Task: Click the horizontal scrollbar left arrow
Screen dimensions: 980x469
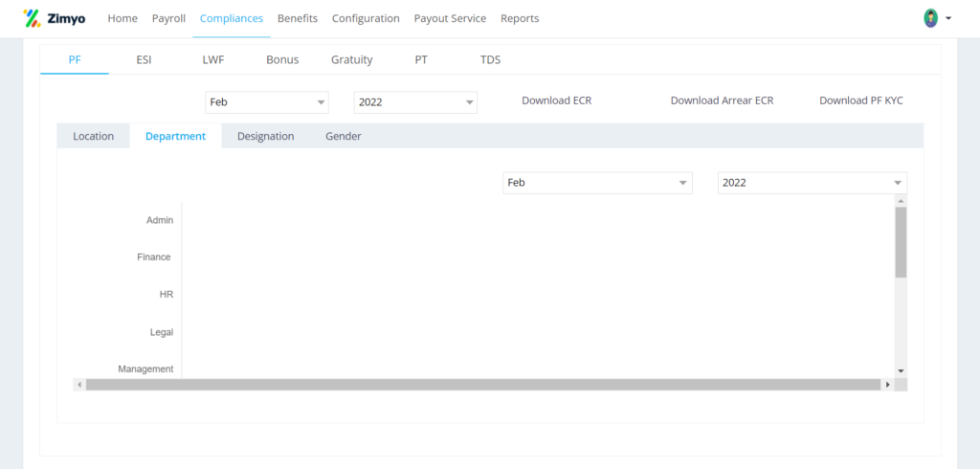Action: coord(79,385)
